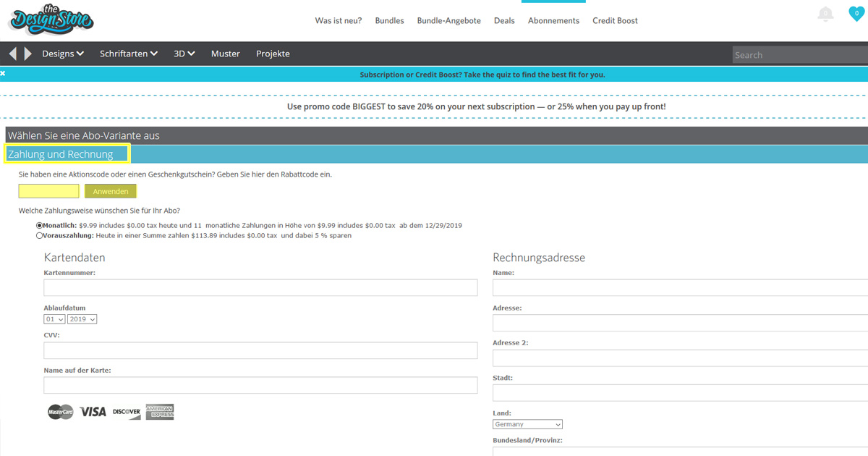
Task: Click the right arrow navigation icon
Action: click(28, 54)
